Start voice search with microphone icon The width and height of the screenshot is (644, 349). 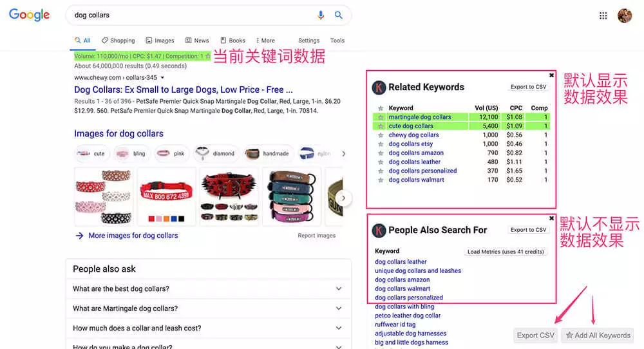coord(321,15)
